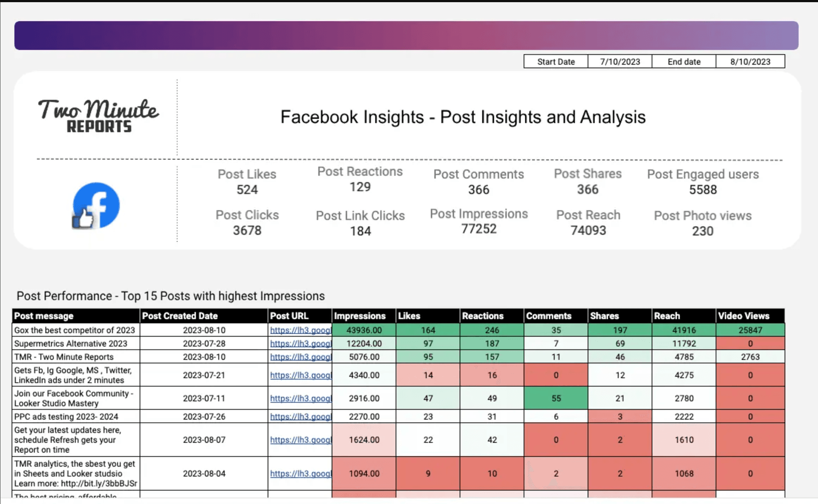Click the Post Photo views 230 metric
Screen dimensions: 818x504
click(703, 223)
